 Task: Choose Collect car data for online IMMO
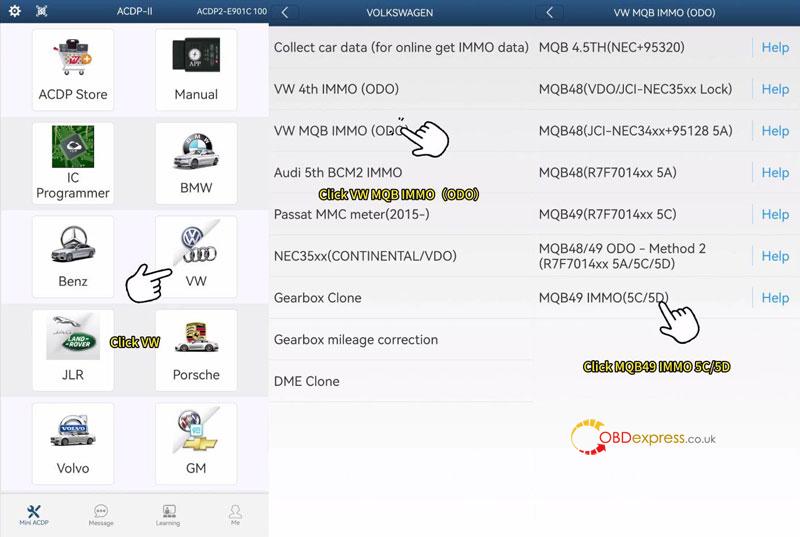point(401,47)
